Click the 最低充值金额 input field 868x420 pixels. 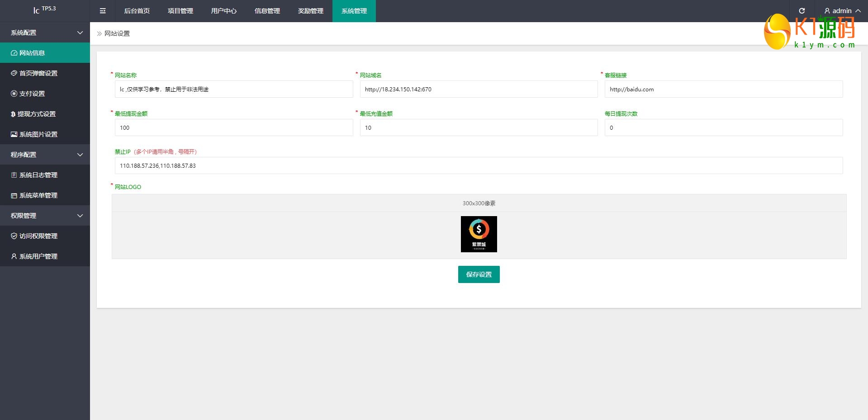479,127
